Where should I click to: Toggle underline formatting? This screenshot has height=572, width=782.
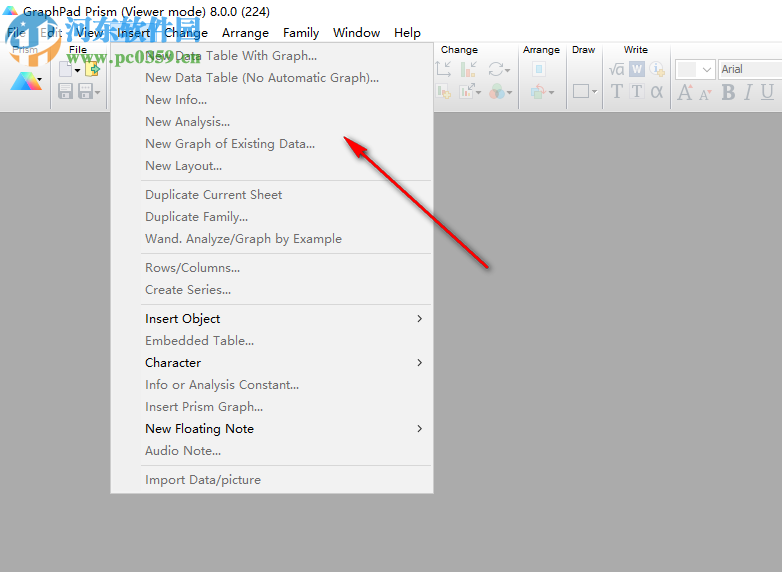pyautogui.click(x=767, y=92)
